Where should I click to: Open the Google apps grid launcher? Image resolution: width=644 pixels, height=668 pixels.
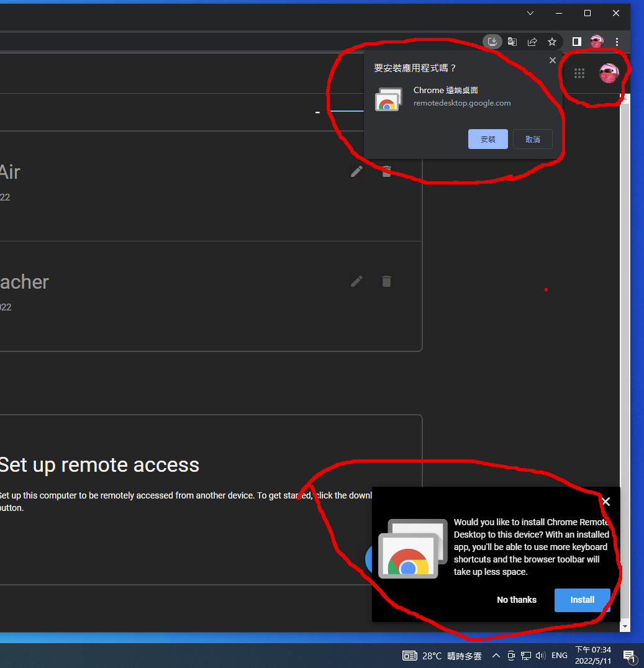coord(579,73)
